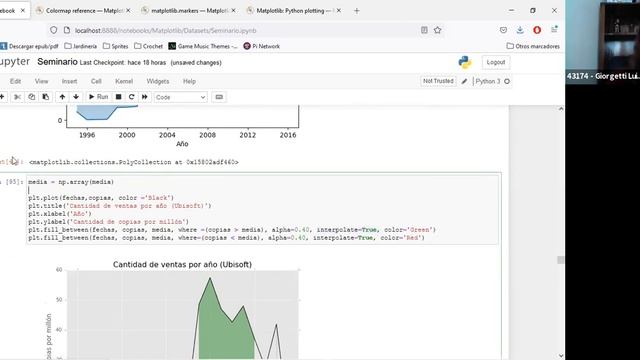Viewport: 640px width, 360px height.
Task: Click the chart title Cantidad de ventas
Action: click(x=182, y=264)
